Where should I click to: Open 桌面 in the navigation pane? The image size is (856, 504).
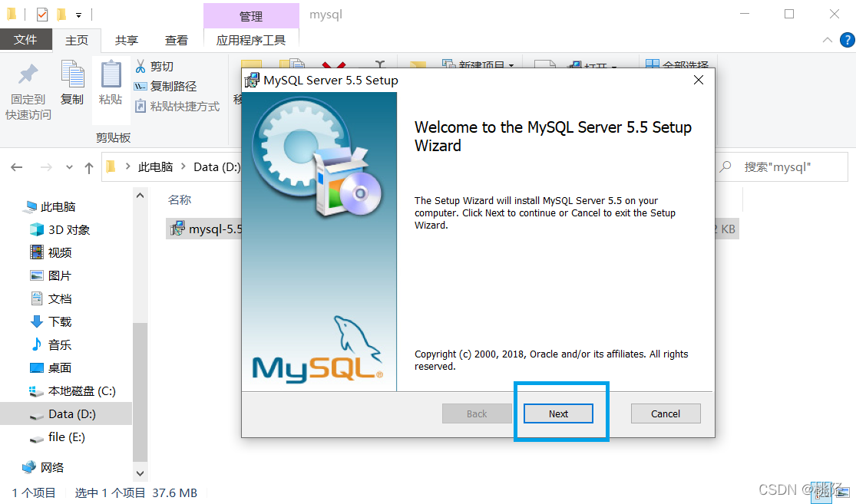(51, 367)
